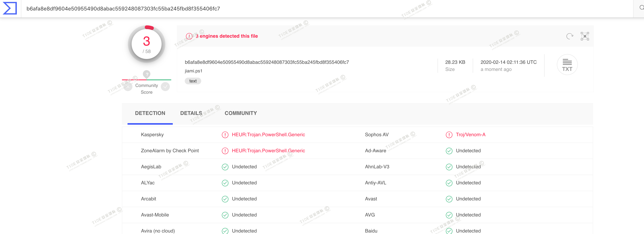The height and width of the screenshot is (234, 644).
Task: Open the similarity graph icon
Action: point(585,36)
